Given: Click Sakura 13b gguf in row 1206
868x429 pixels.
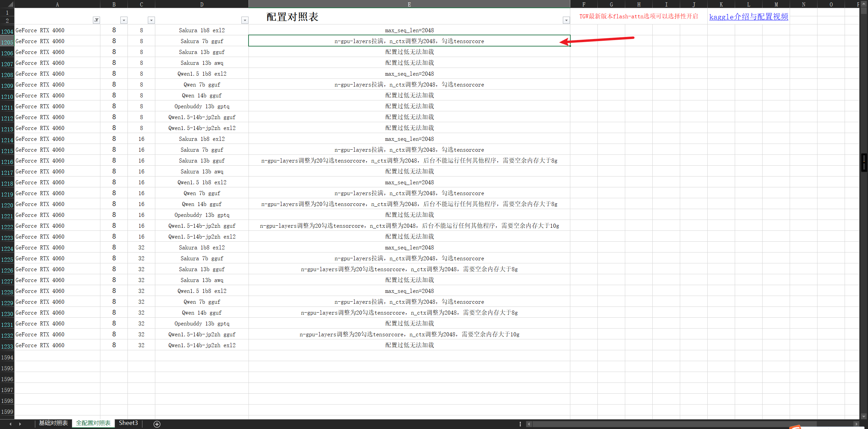Looking at the screenshot, I should coord(202,52).
